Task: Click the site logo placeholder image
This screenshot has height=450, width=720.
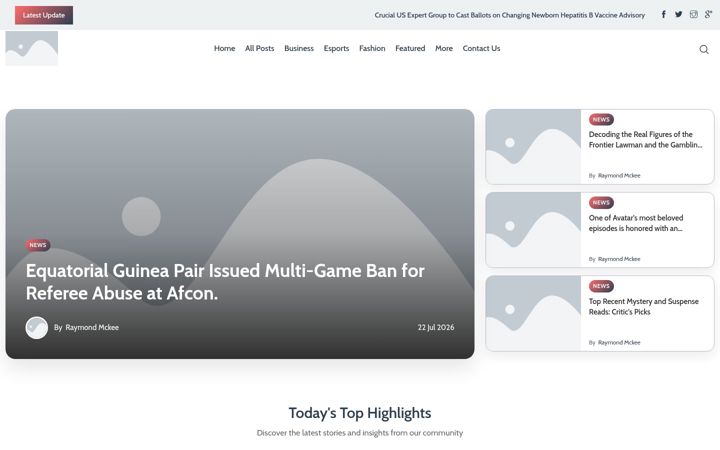Action: (x=32, y=48)
